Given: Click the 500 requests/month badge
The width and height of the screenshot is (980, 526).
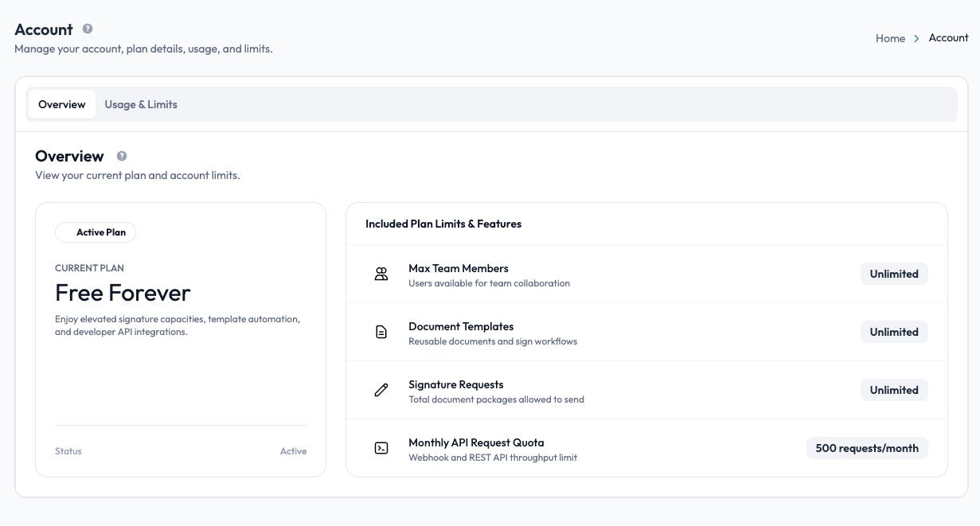Looking at the screenshot, I should 867,448.
